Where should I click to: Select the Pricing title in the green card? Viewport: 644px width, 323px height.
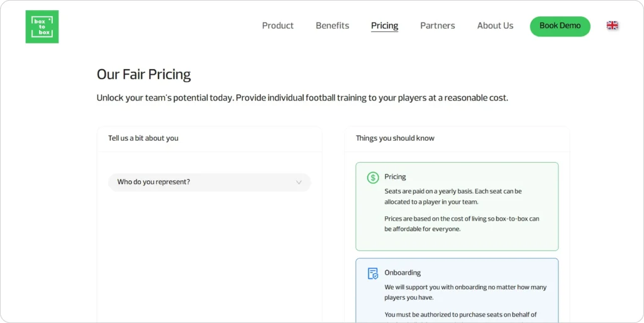click(x=395, y=177)
